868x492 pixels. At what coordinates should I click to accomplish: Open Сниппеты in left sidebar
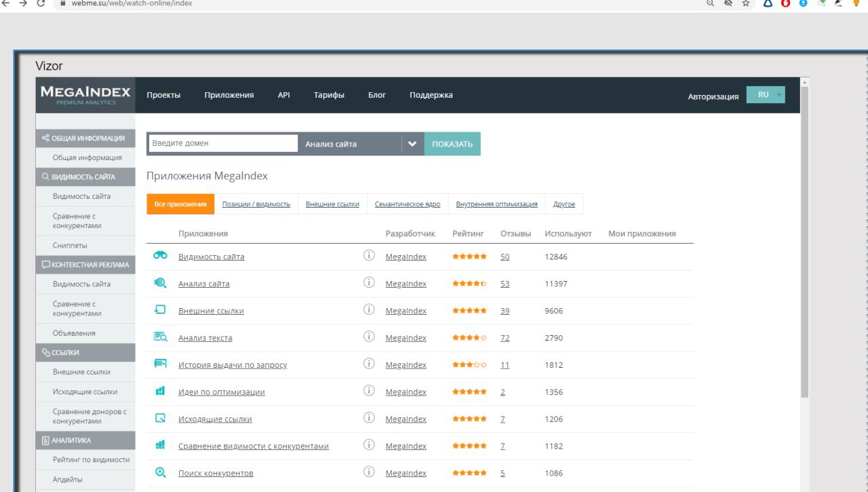(70, 245)
